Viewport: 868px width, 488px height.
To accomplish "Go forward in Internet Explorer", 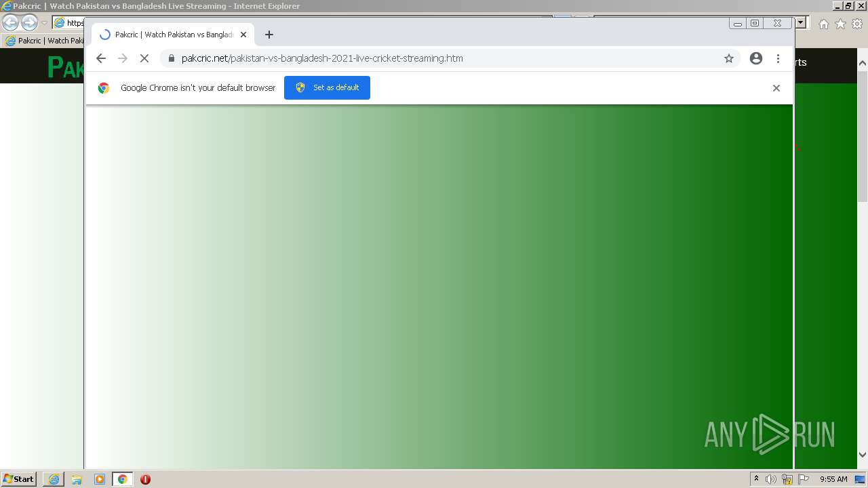I will (x=29, y=23).
